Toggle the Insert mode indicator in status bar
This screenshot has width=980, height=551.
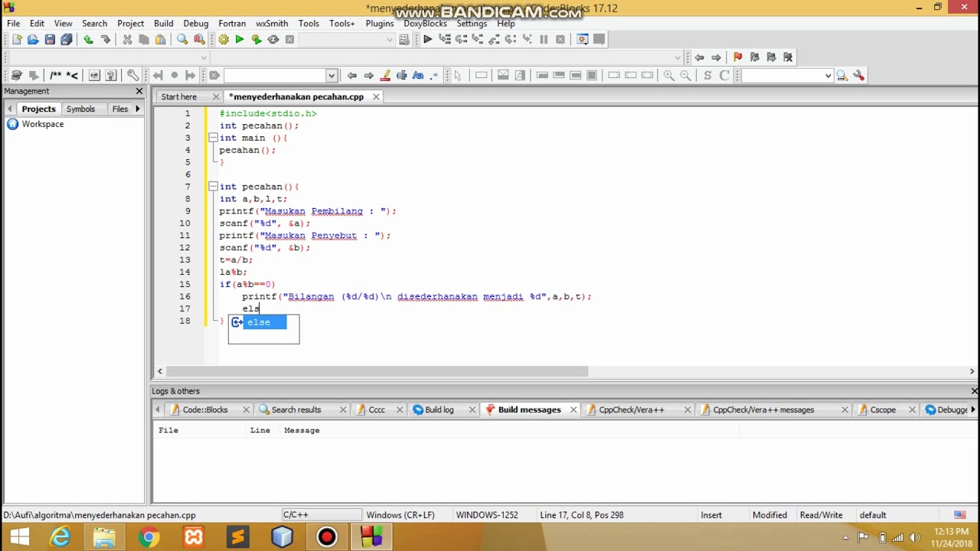click(x=711, y=515)
